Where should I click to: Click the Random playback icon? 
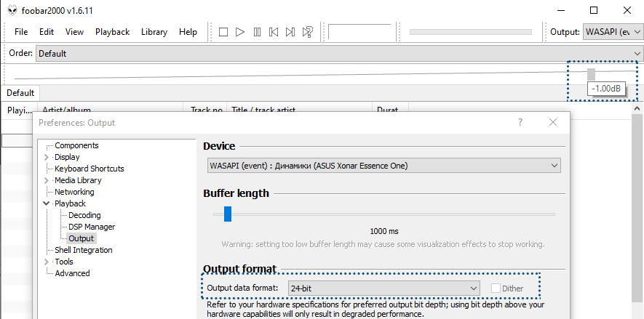pyautogui.click(x=308, y=32)
